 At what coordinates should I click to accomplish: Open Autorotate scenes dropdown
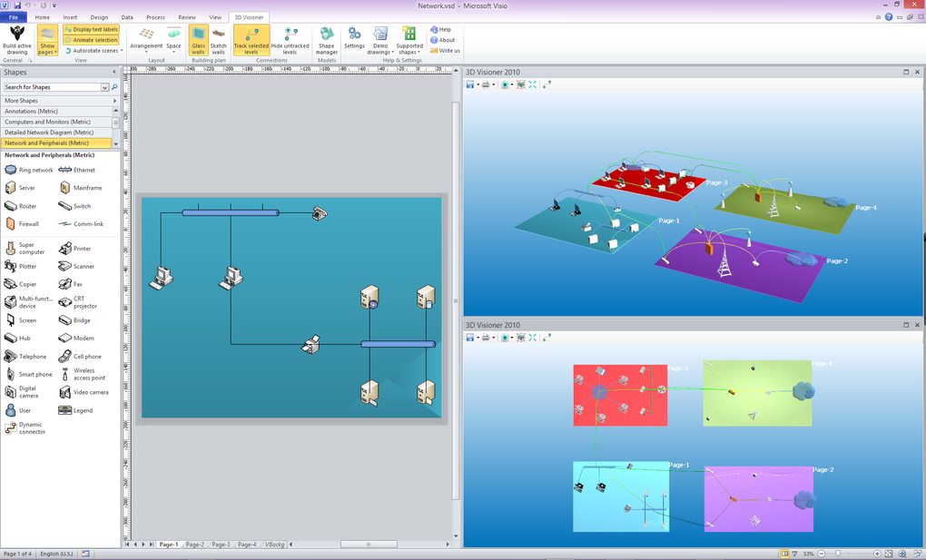coord(94,51)
